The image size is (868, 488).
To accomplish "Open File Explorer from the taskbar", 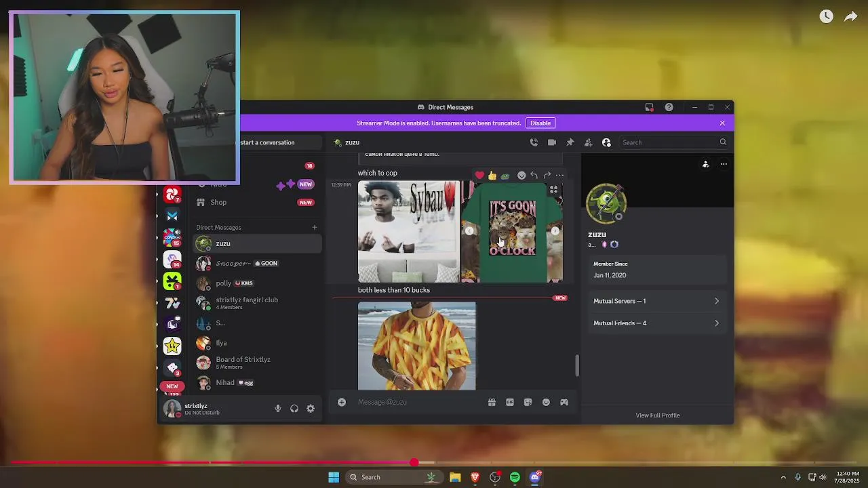I will point(455,477).
